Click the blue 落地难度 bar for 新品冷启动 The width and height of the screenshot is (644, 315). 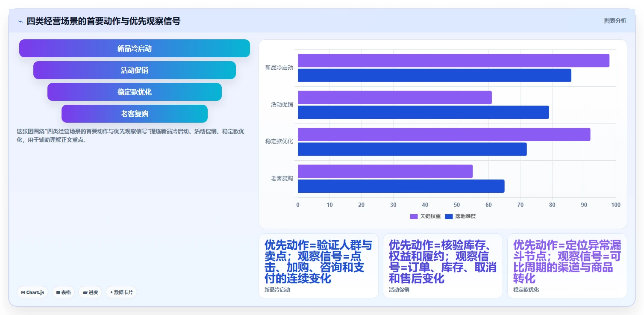tap(435, 75)
